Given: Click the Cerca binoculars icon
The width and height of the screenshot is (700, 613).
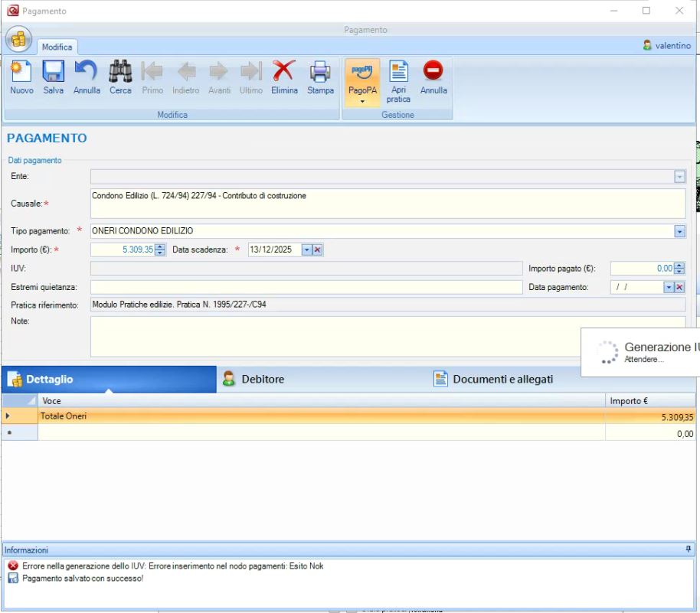Looking at the screenshot, I should point(120,73).
